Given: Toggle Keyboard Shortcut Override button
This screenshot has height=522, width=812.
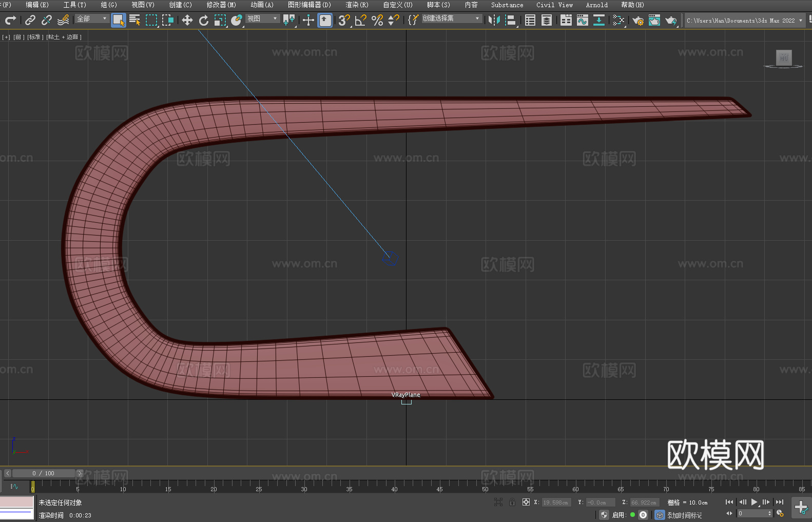Looking at the screenshot, I should point(325,20).
